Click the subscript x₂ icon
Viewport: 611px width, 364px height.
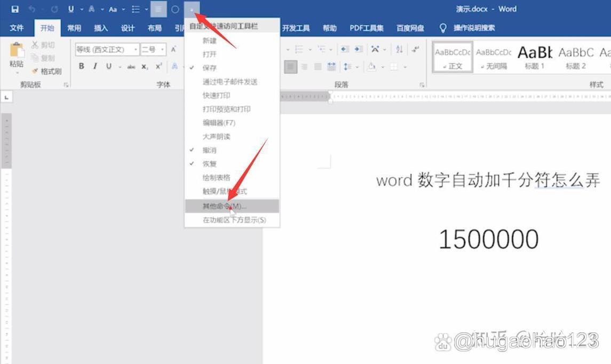144,66
